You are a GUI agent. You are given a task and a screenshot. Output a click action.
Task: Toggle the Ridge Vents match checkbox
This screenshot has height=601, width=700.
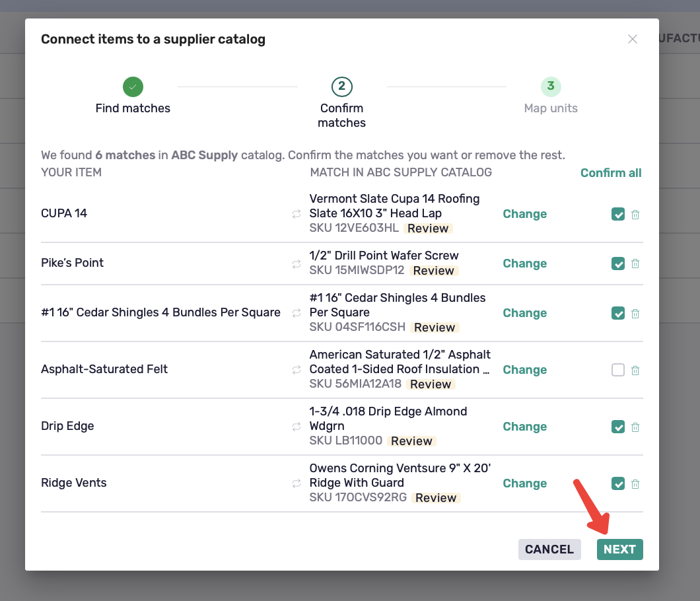tap(618, 483)
